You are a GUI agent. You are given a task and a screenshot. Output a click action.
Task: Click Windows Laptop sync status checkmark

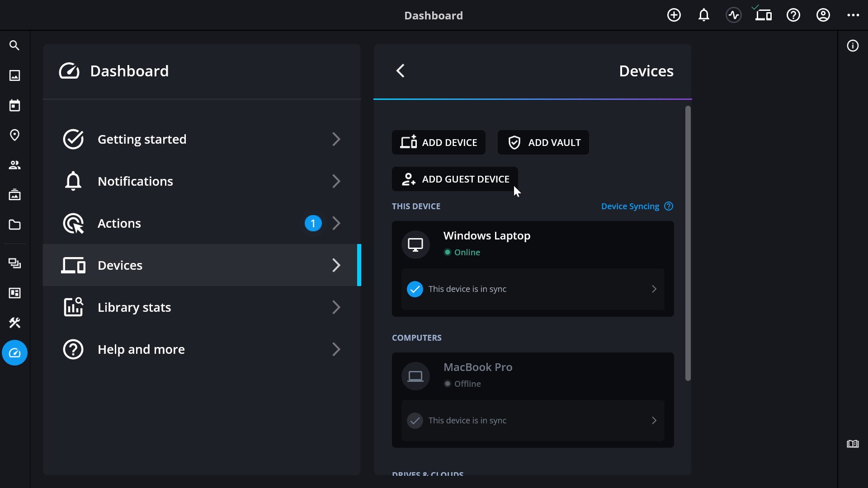coord(415,289)
